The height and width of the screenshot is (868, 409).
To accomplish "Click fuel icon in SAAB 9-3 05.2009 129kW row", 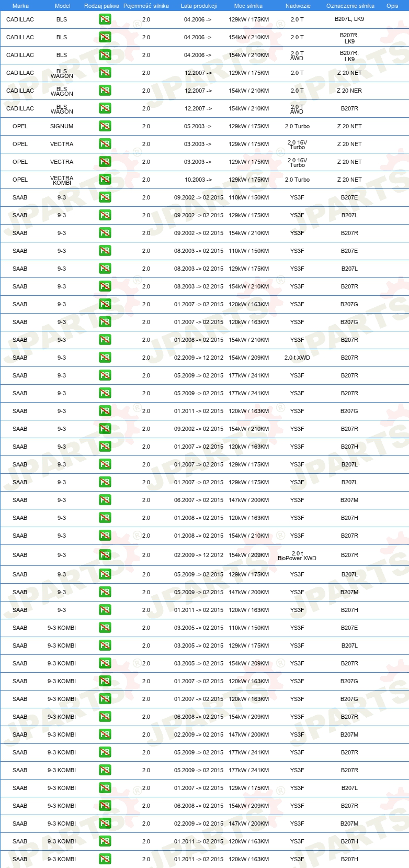I will [x=105, y=574].
